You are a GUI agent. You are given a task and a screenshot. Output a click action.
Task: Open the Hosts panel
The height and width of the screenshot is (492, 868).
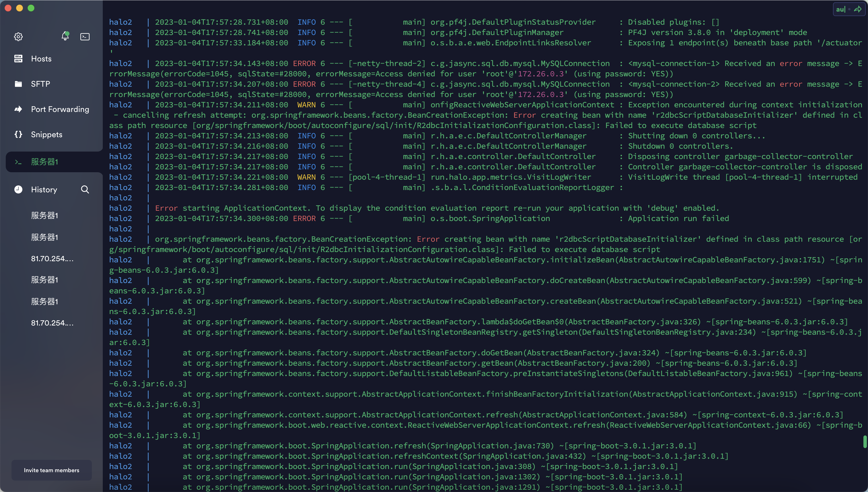click(x=41, y=59)
